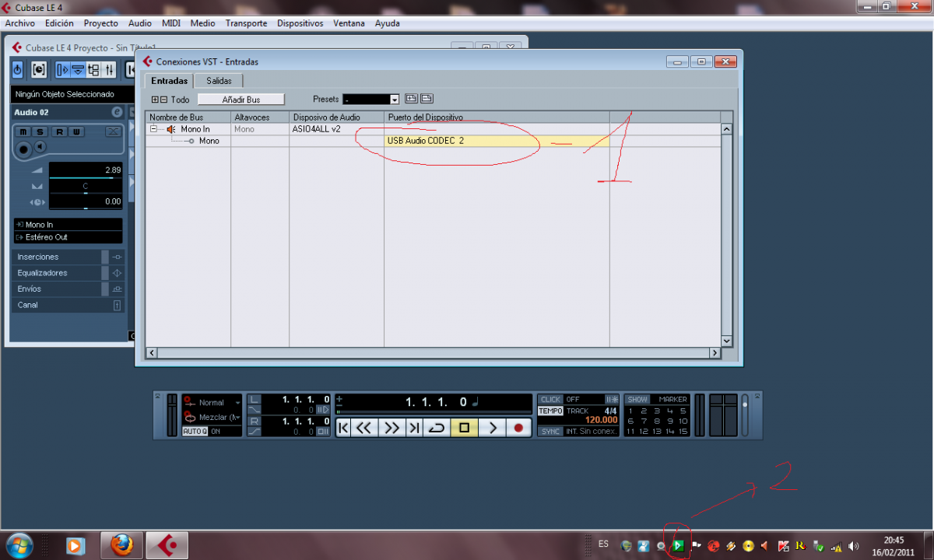Viewport: 934px width, 560px height.
Task: Open the Transporte menu
Action: (x=246, y=23)
